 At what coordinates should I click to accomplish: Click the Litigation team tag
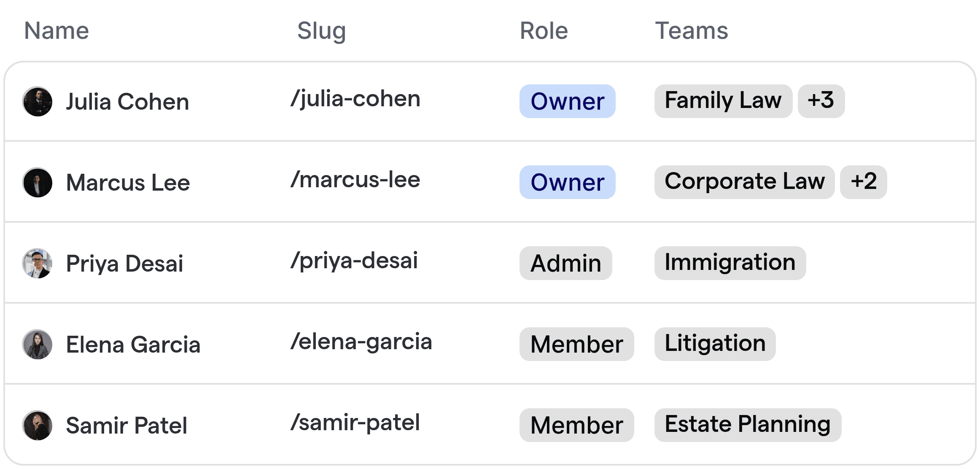tap(714, 343)
